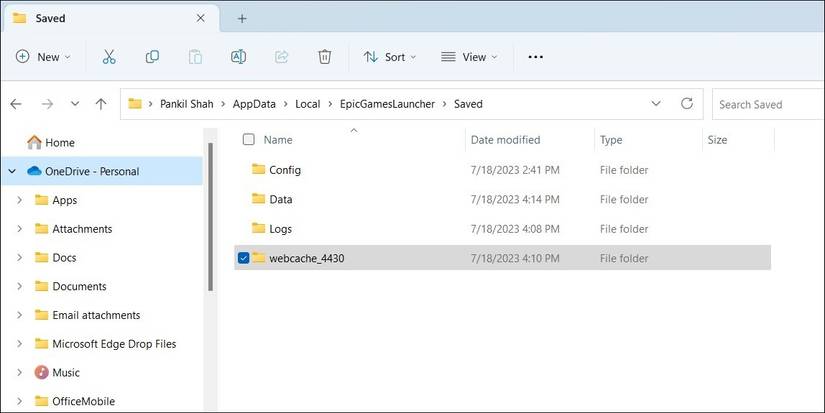Open the Sort dropdown menu
The image size is (825, 413).
[x=390, y=57]
